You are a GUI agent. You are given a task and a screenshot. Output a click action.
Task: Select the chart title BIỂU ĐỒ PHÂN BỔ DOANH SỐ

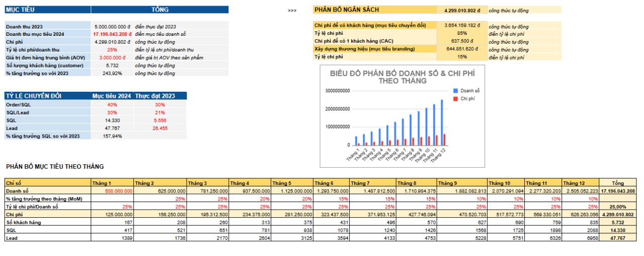coord(402,77)
